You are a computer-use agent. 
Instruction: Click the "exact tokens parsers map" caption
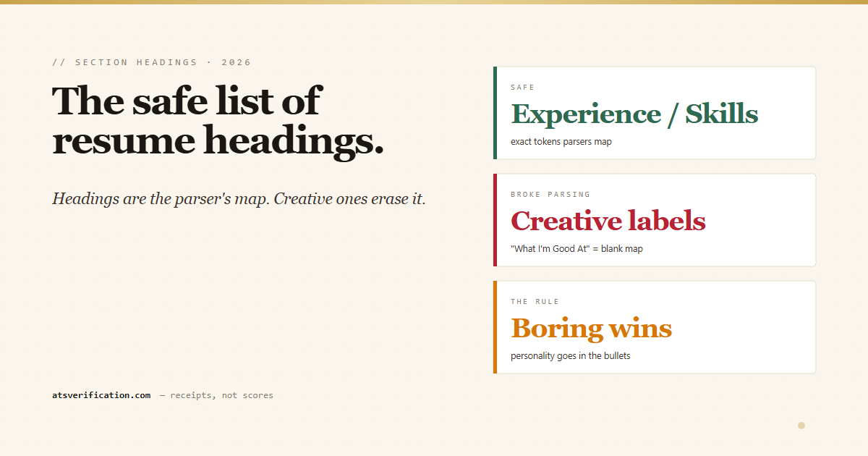coord(561,142)
